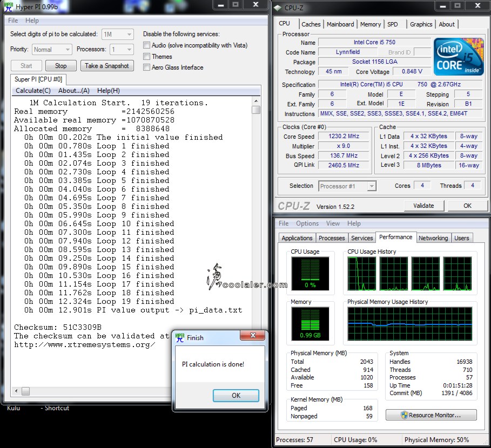This screenshot has width=491, height=448.
Task: Click the scroll up arrow in Super PI log
Action: [x=256, y=101]
